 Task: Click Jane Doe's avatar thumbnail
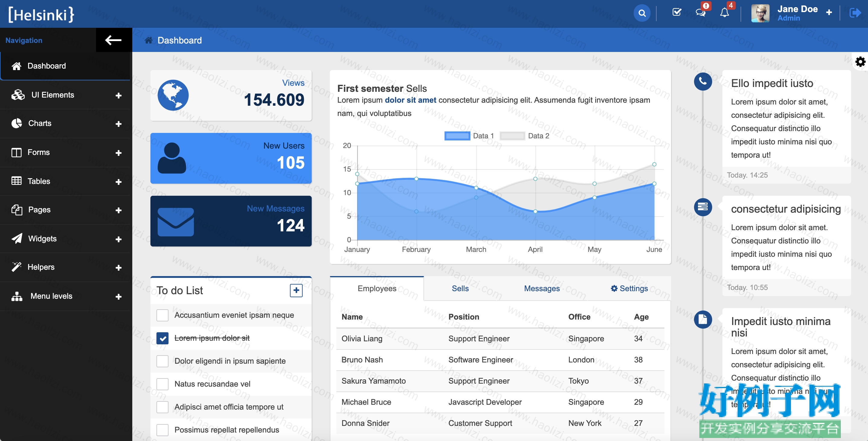[x=760, y=14]
